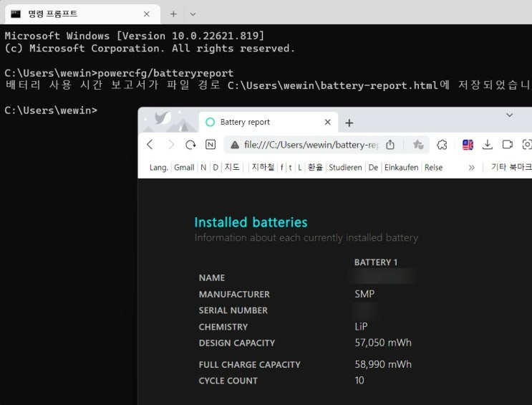Click the SERIAL NUMBER row label
Viewport: 532px width, 405px height.
233,310
